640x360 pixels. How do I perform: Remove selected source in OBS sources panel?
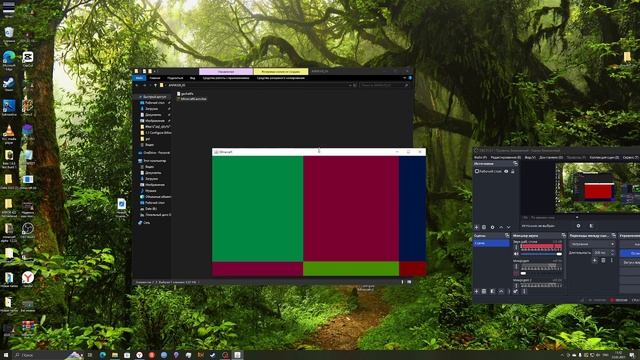[484, 227]
